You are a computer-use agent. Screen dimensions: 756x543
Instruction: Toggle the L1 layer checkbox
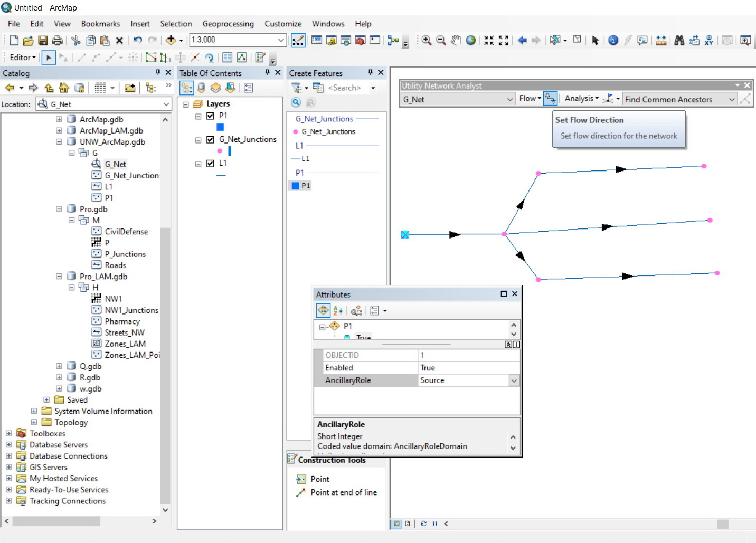210,163
